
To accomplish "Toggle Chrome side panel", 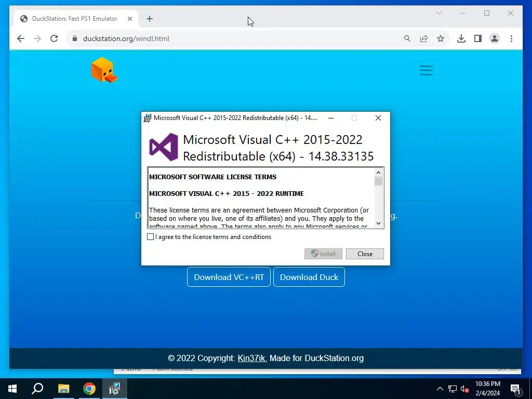I will pos(478,38).
